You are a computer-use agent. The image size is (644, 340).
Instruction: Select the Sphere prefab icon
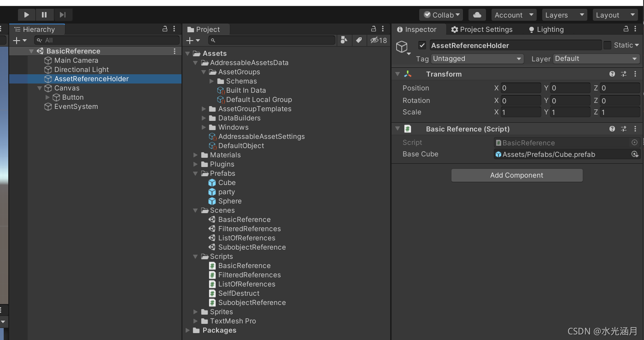tap(212, 201)
